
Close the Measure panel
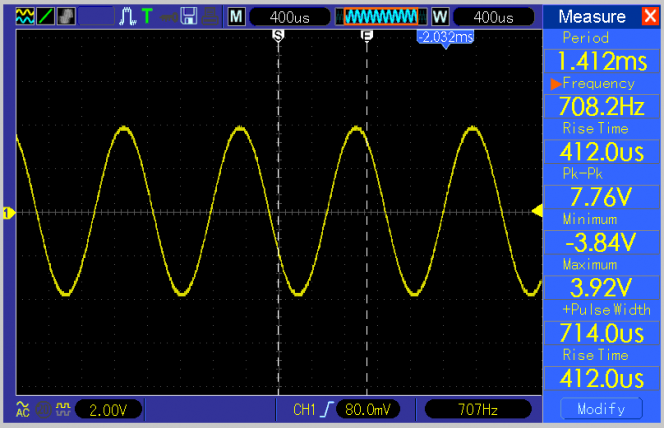[649, 16]
